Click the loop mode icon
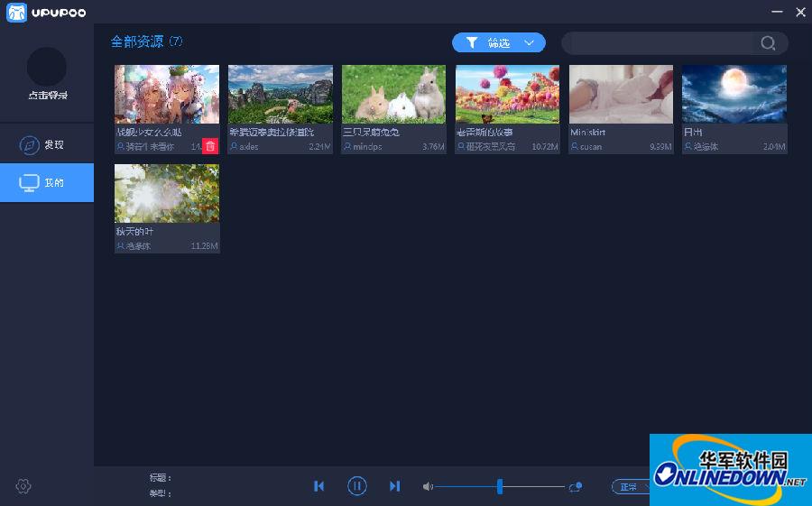Viewport: 812px width, 506px height. (x=575, y=487)
